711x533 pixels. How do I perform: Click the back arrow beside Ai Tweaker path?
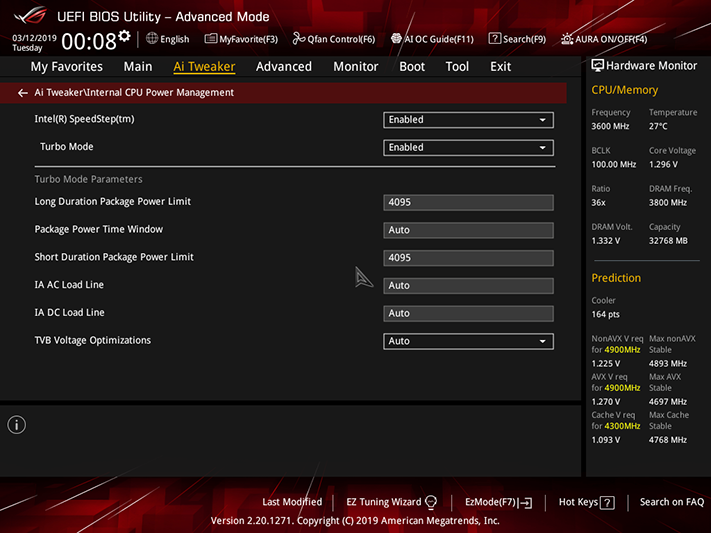pyautogui.click(x=22, y=93)
